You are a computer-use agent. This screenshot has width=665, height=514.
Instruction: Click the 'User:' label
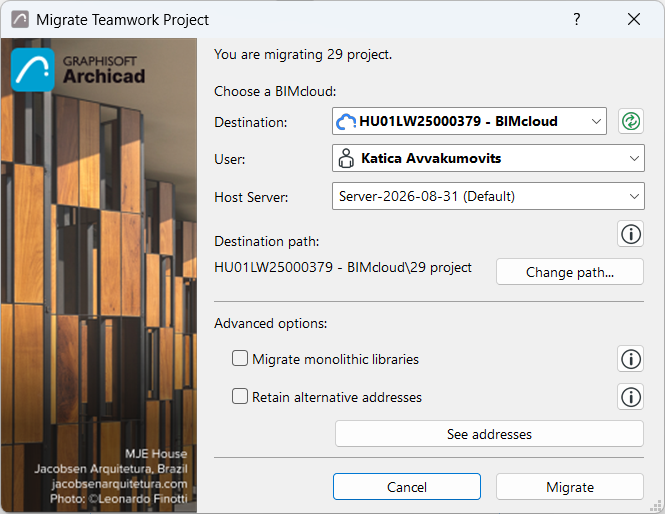(230, 159)
